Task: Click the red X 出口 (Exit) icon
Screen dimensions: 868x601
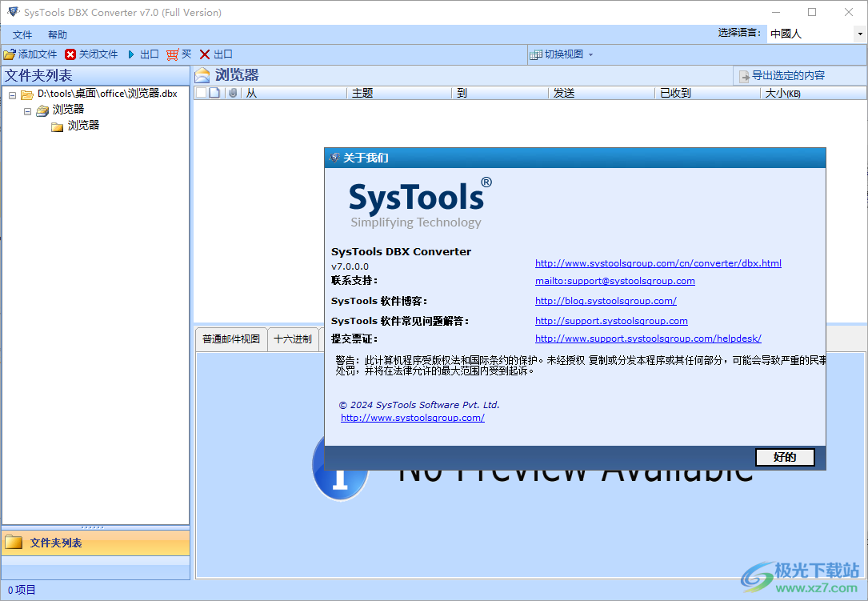Action: (203, 54)
